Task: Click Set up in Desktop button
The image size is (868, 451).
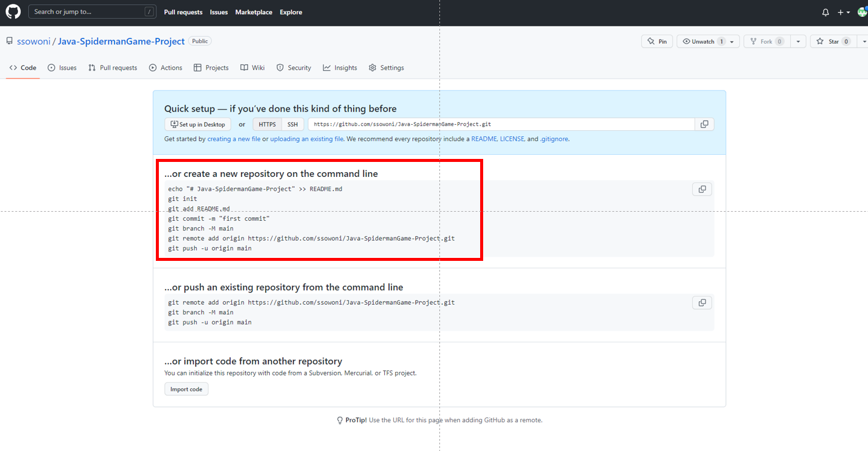Action: coord(198,124)
